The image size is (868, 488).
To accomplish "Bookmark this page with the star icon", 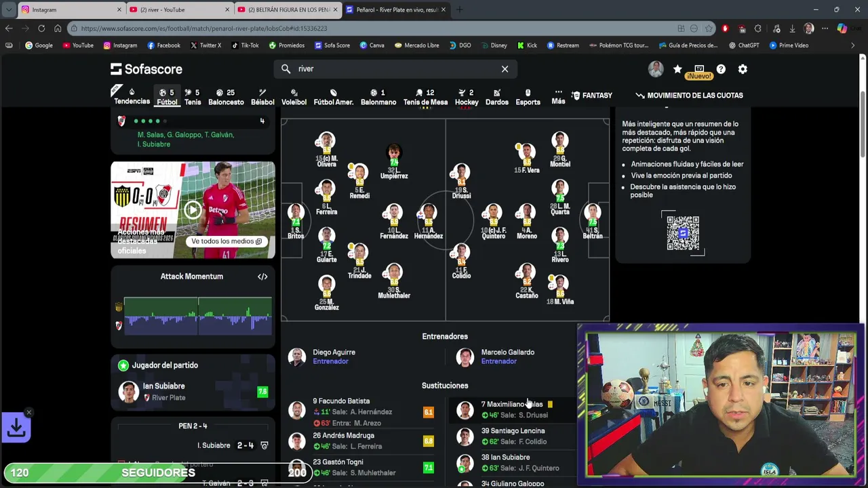I will coord(709,28).
